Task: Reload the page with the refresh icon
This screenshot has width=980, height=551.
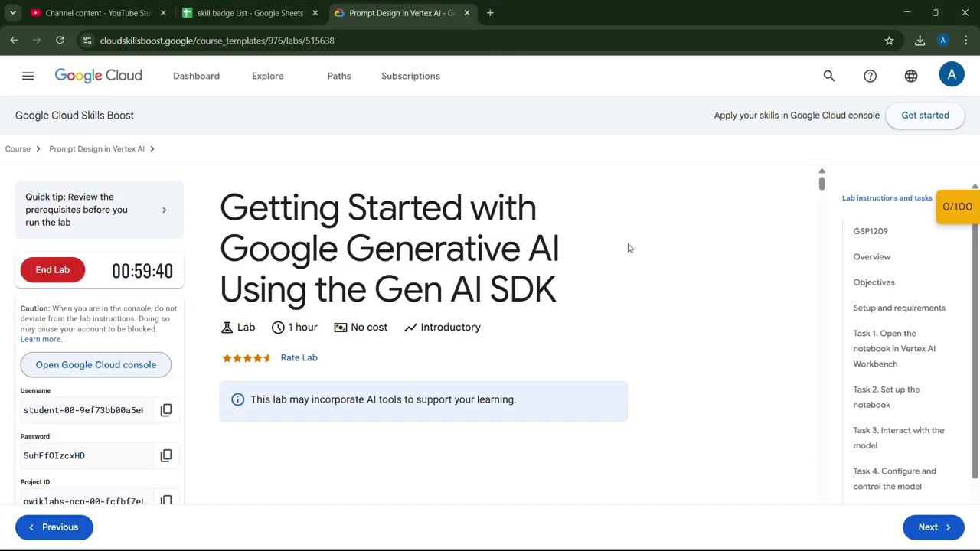Action: [x=60, y=41]
